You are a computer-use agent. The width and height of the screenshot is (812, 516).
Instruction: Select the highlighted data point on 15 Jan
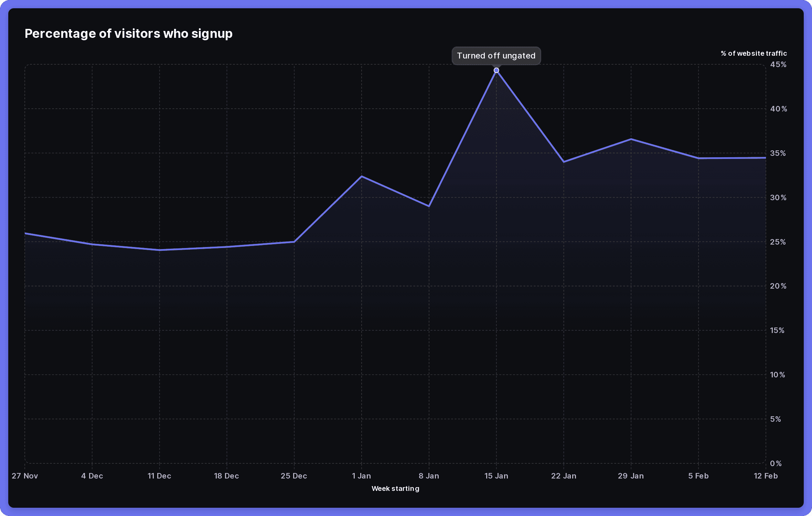point(496,70)
